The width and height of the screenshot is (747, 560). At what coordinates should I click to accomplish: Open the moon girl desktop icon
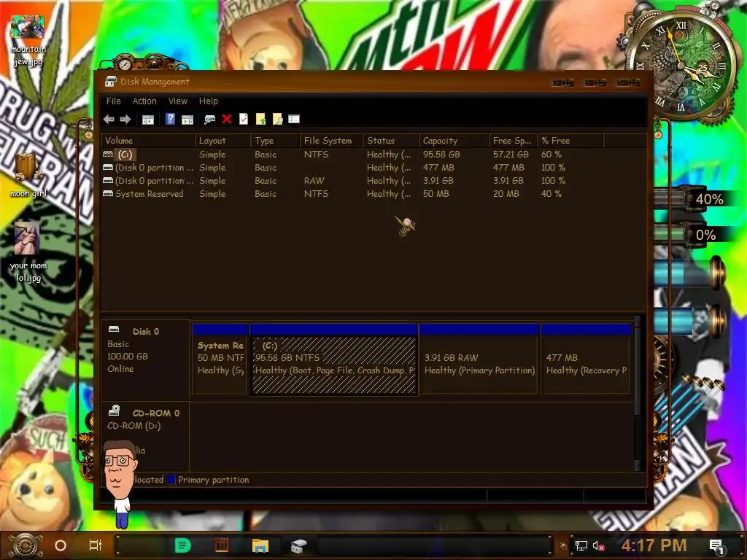(x=28, y=175)
